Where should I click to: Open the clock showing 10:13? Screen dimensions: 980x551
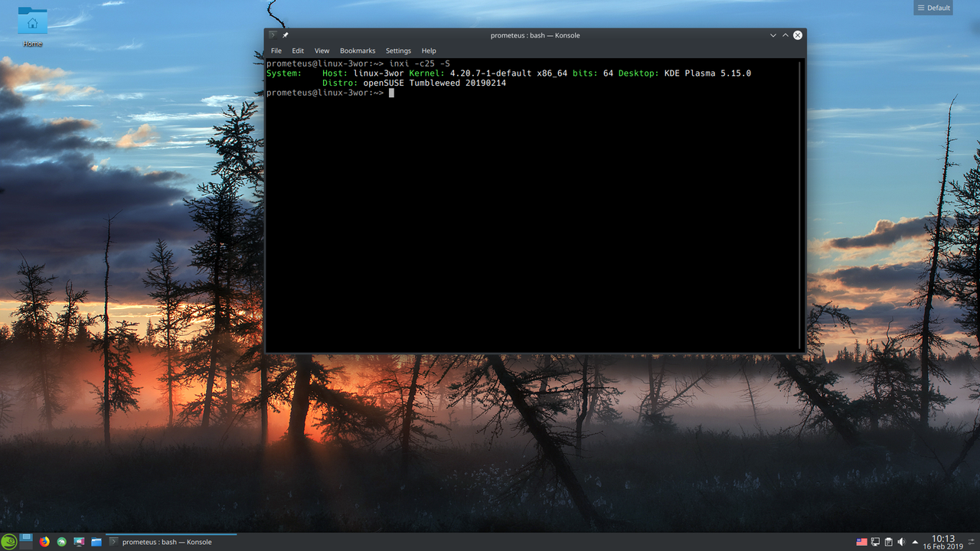(943, 542)
